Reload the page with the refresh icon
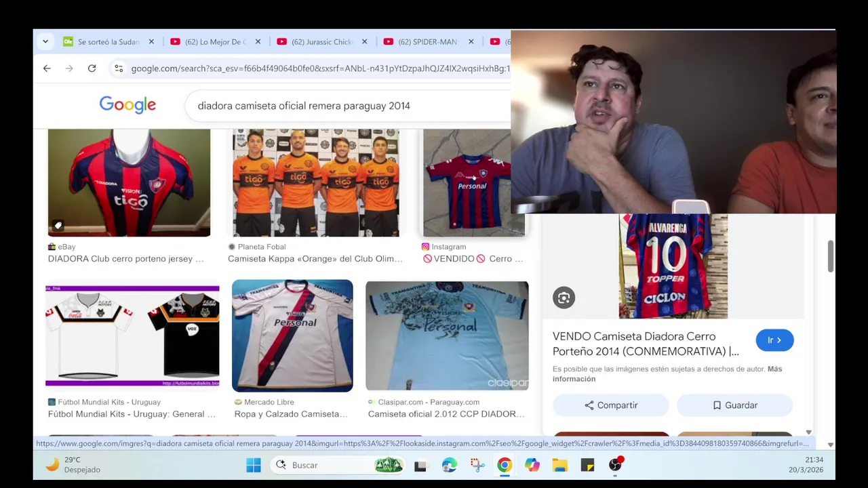The width and height of the screenshot is (868, 488). pyautogui.click(x=92, y=68)
